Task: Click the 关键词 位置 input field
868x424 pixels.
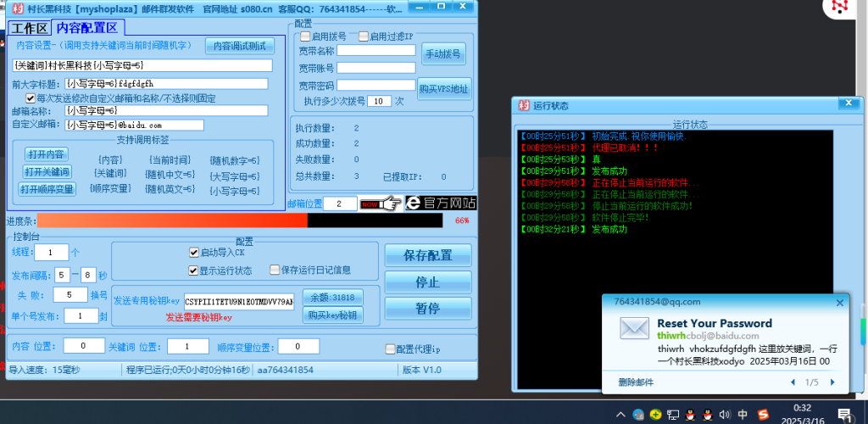Action: pyautogui.click(x=188, y=347)
